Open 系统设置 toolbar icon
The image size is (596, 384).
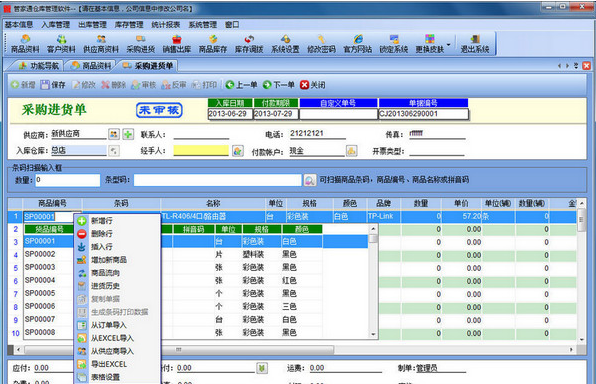(x=285, y=44)
